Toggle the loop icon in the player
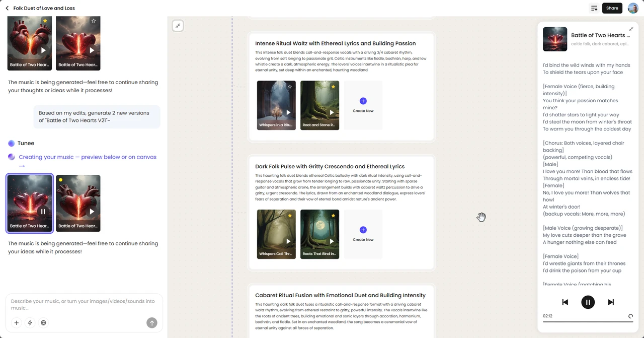 (630, 316)
